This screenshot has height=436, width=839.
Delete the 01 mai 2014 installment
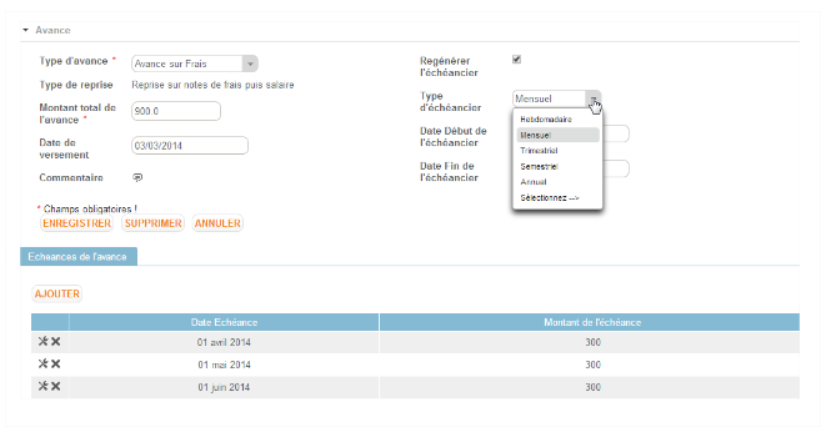(x=56, y=364)
